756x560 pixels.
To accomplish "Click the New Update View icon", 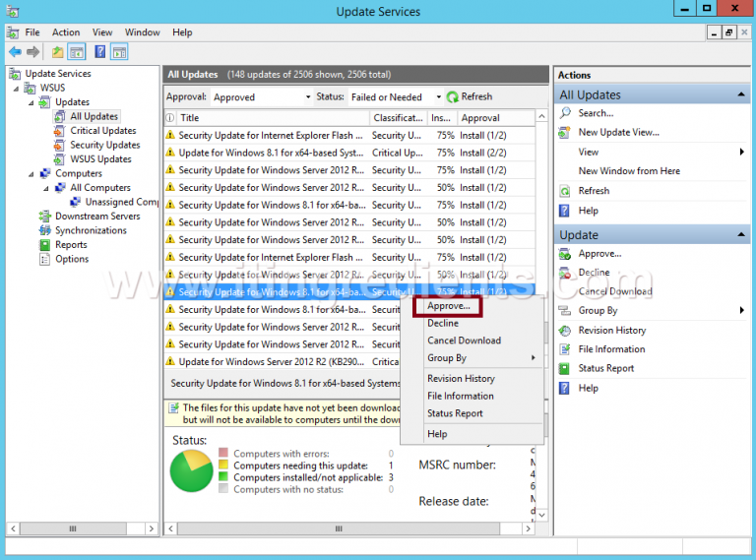I will [565, 132].
